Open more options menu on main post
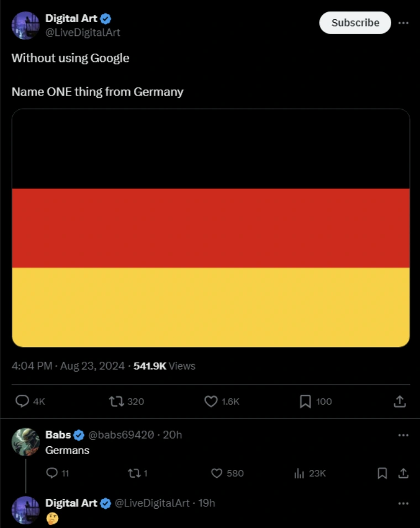This screenshot has height=528, width=420. (x=403, y=23)
